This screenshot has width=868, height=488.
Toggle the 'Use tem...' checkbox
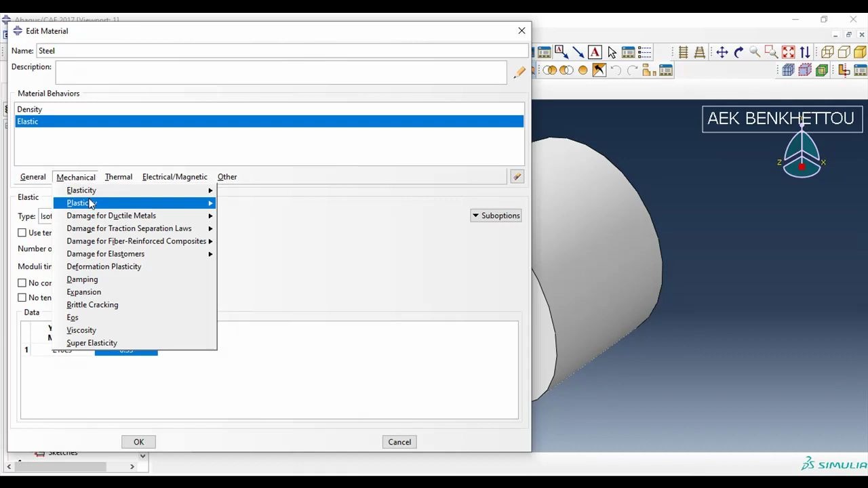tap(22, 233)
